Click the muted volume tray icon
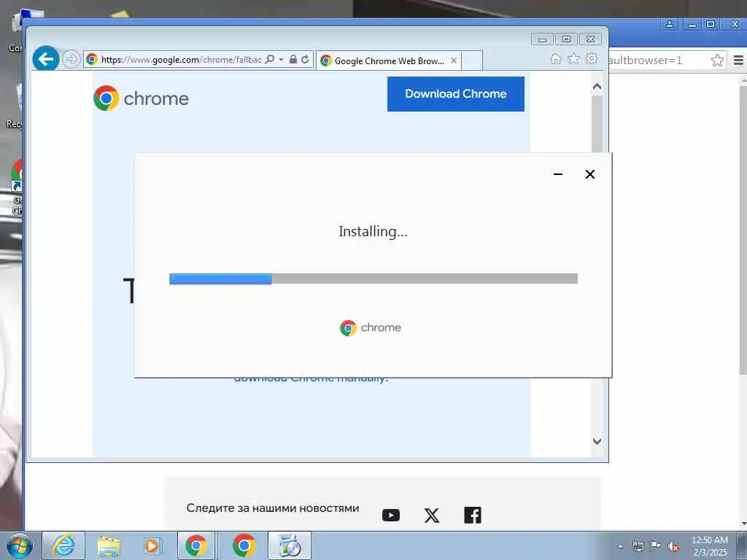 tap(673, 546)
